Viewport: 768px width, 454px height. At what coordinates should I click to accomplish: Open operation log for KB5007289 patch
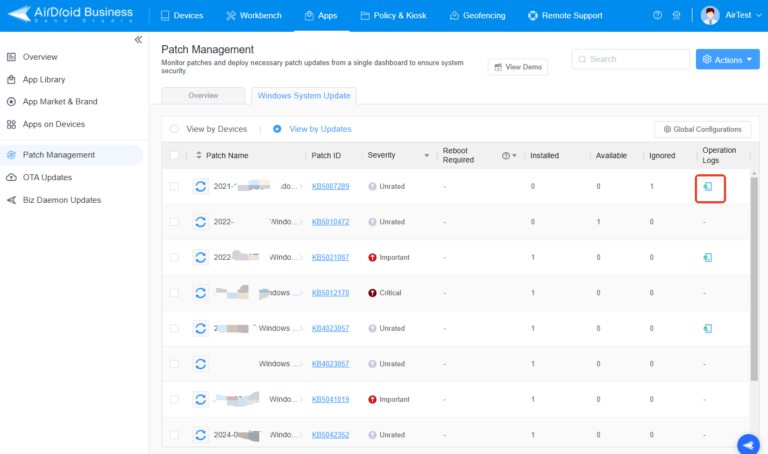click(707, 187)
